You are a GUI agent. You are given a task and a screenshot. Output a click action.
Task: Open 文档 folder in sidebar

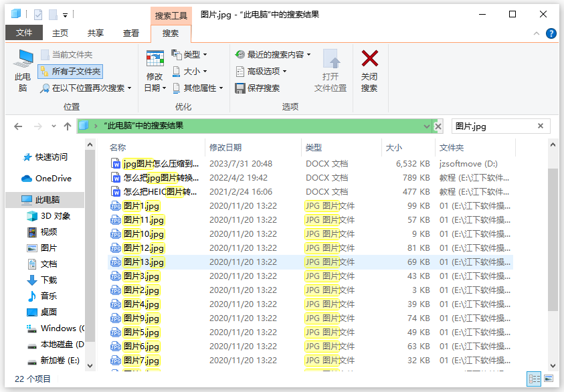coord(42,264)
